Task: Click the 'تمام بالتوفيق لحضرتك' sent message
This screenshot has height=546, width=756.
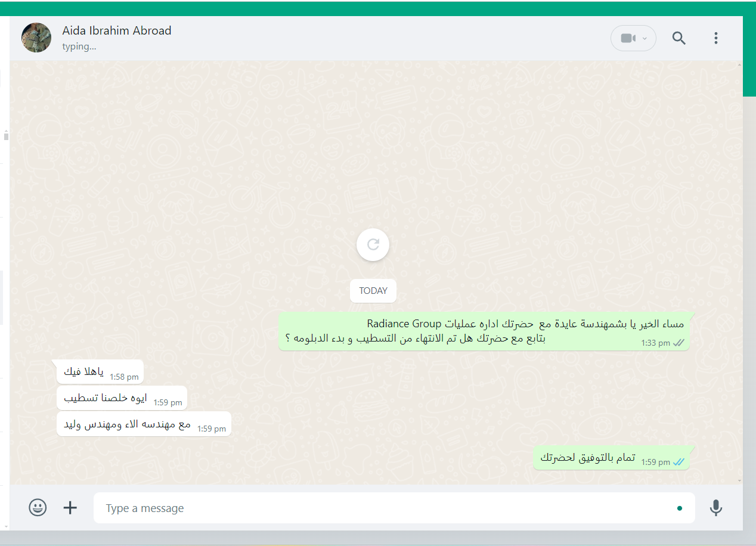Action: click(612, 457)
